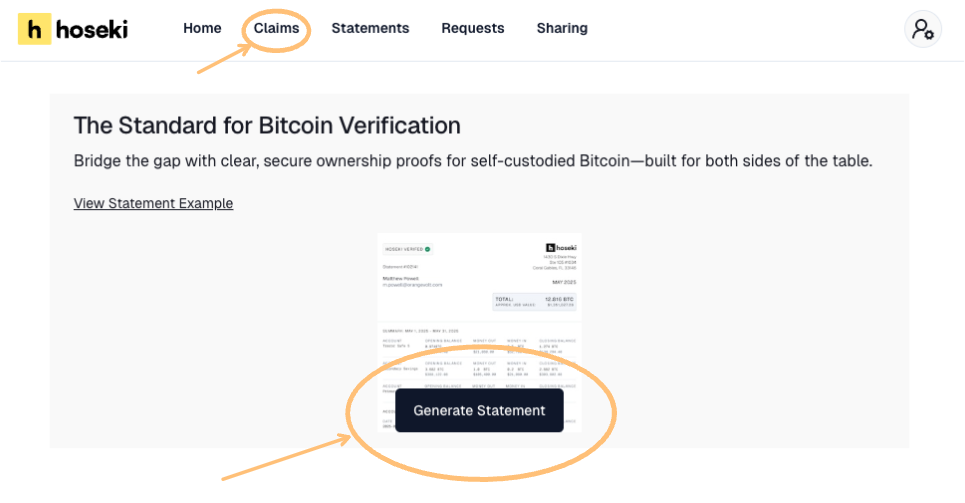965x503 pixels.
Task: Follow the View Statement Example link
Action: (153, 203)
